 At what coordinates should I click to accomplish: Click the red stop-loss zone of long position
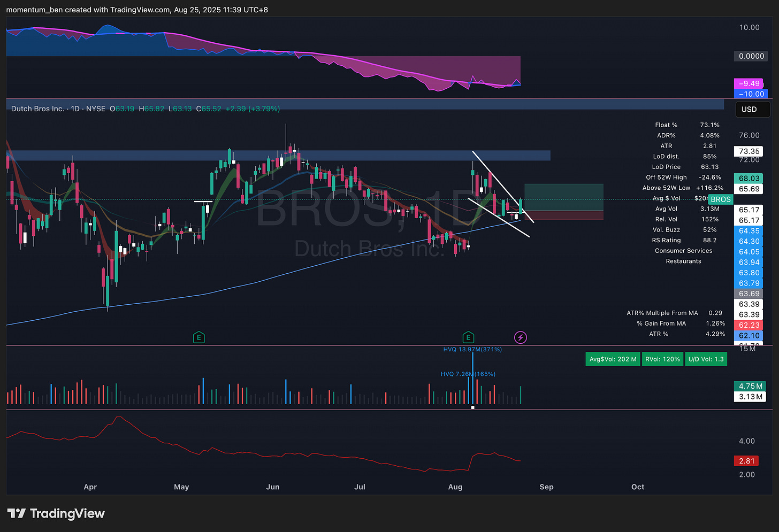click(x=564, y=215)
